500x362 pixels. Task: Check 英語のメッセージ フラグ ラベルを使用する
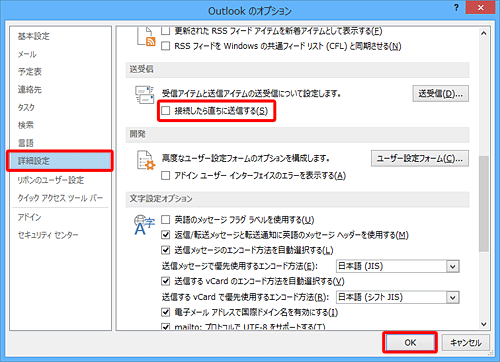(166, 220)
